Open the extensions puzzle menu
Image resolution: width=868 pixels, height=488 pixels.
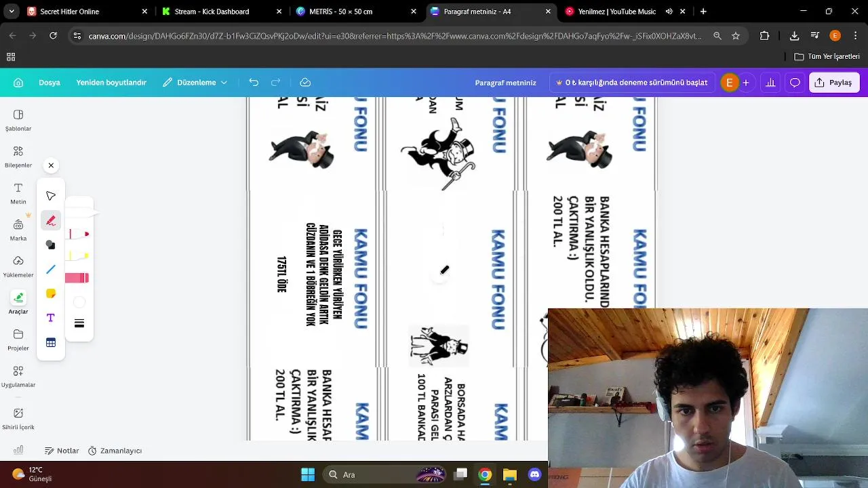765,36
